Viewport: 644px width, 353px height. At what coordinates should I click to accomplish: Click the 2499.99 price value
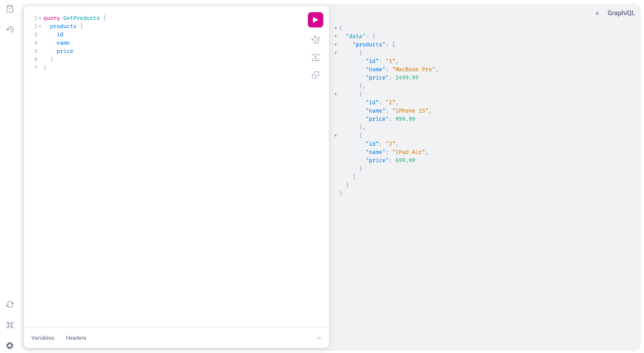point(407,78)
